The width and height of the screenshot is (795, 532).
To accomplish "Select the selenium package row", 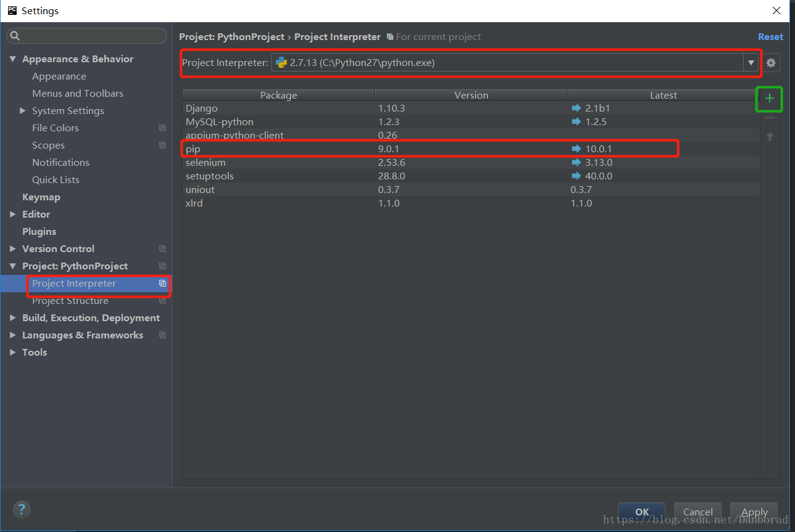I will click(x=471, y=162).
